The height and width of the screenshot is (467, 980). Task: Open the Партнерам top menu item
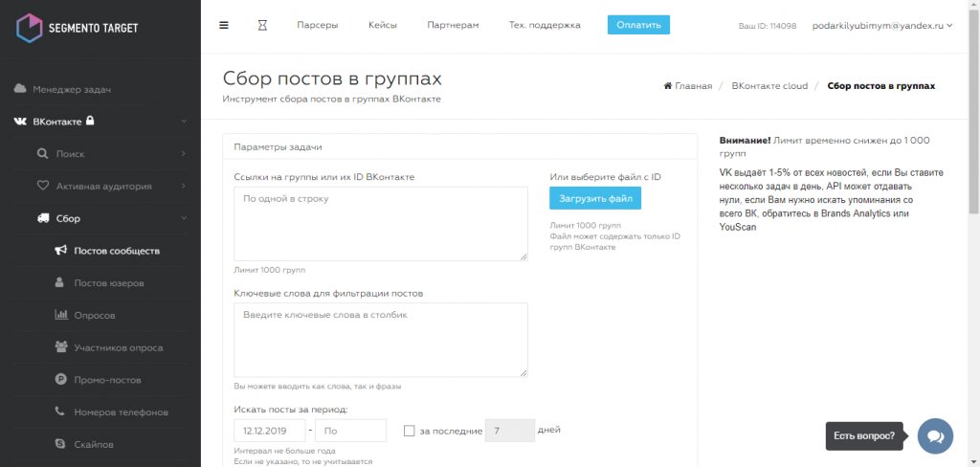pyautogui.click(x=453, y=26)
